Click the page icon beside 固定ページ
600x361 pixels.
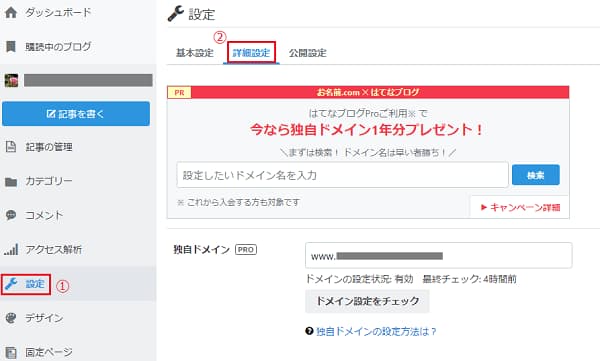click(11, 352)
